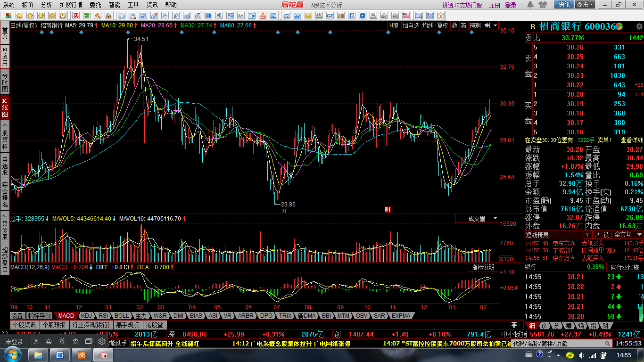Click the 权 toolbar icon

(x=352, y=16)
